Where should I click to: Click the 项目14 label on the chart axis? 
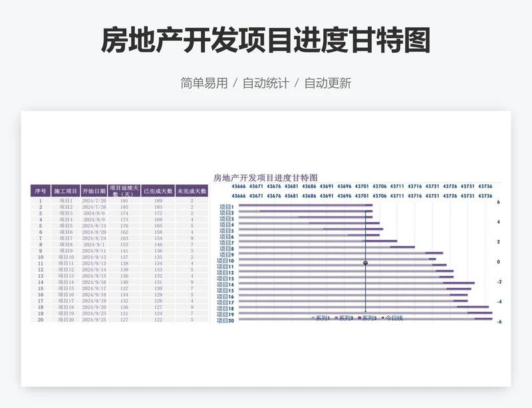coord(225,285)
